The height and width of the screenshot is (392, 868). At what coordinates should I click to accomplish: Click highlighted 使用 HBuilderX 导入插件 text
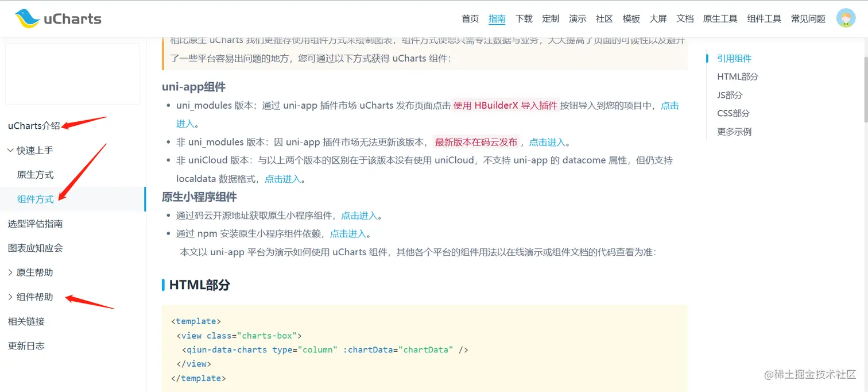505,106
